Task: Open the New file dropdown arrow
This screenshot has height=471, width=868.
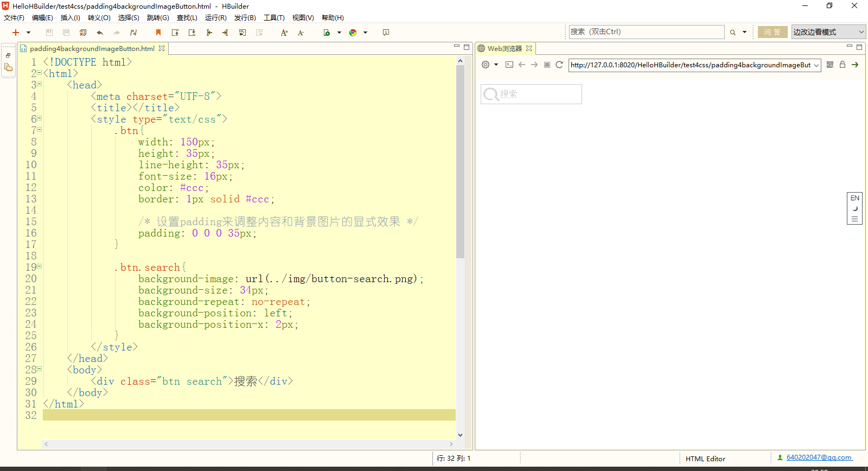Action: [x=28, y=33]
